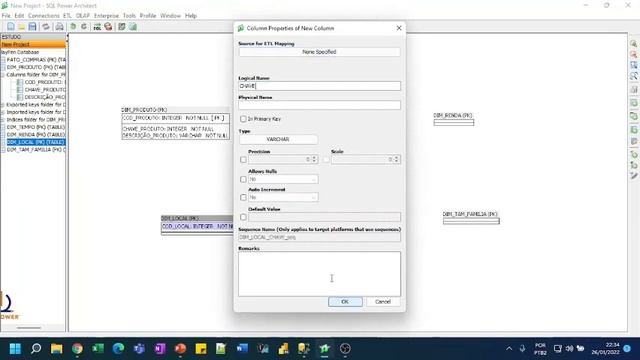Click the New Project toolbar icon
Screen dimensions: 640x360
[11, 27]
